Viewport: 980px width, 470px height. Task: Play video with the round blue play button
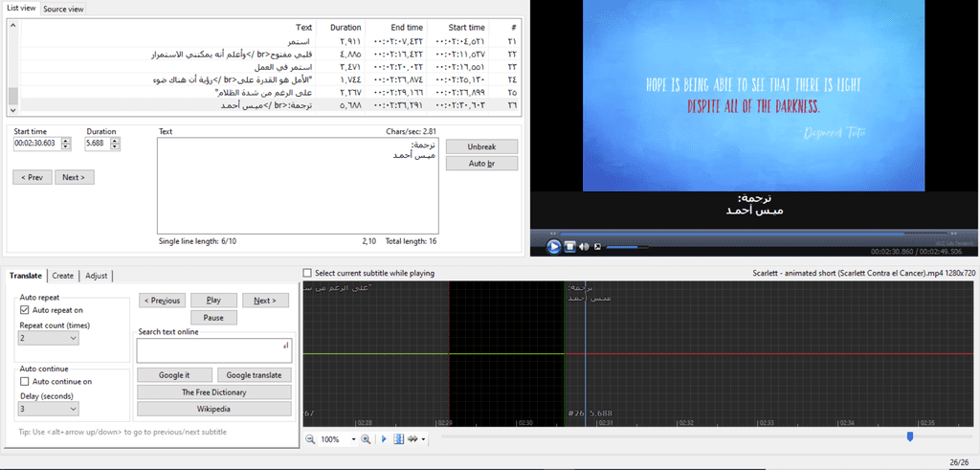tap(554, 247)
